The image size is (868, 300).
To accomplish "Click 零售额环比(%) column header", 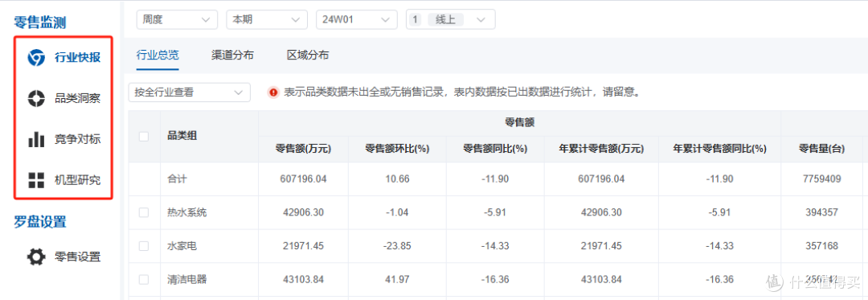I will 398,149.
